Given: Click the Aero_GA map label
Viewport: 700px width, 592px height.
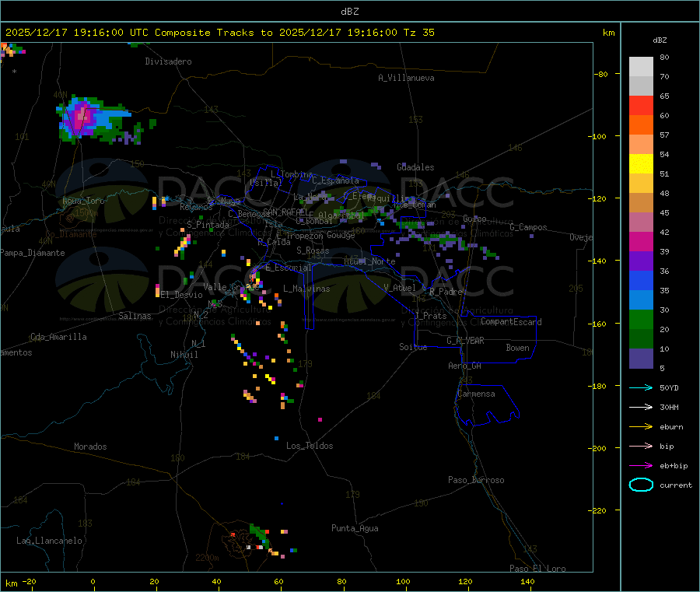Looking at the screenshot, I should (465, 366).
